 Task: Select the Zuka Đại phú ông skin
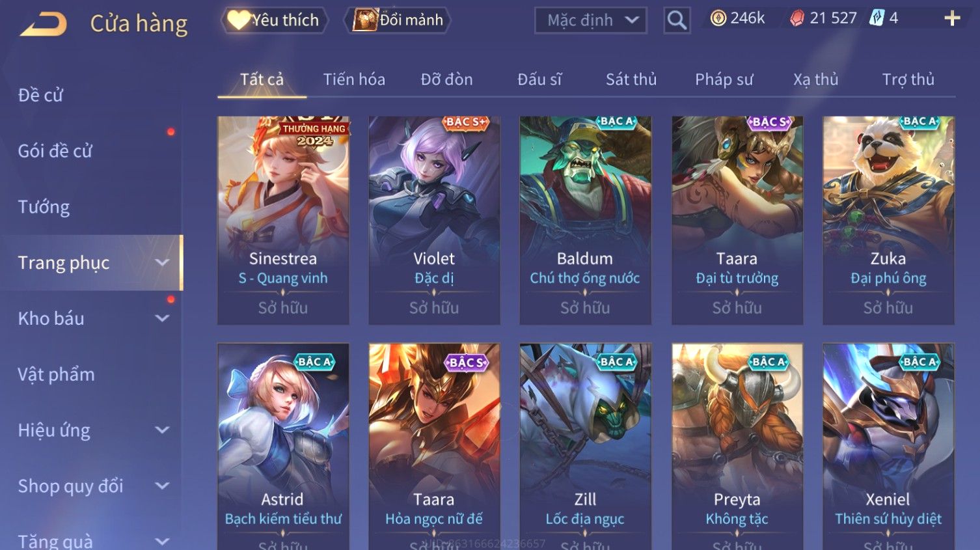[888, 220]
